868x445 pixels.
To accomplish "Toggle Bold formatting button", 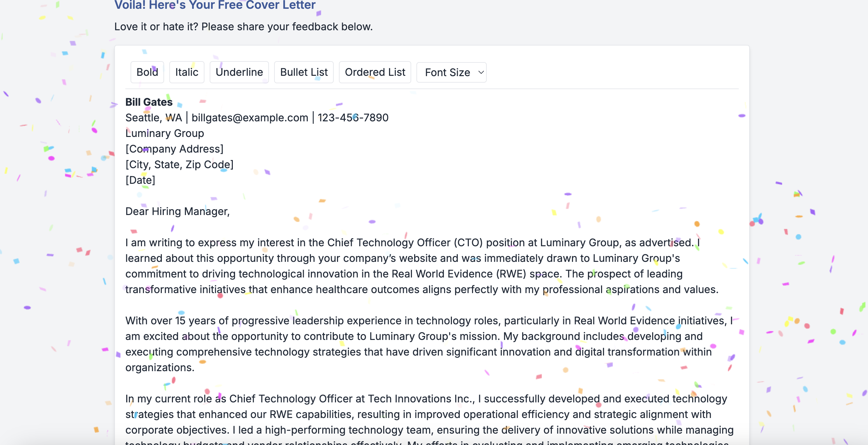I will tap(147, 72).
